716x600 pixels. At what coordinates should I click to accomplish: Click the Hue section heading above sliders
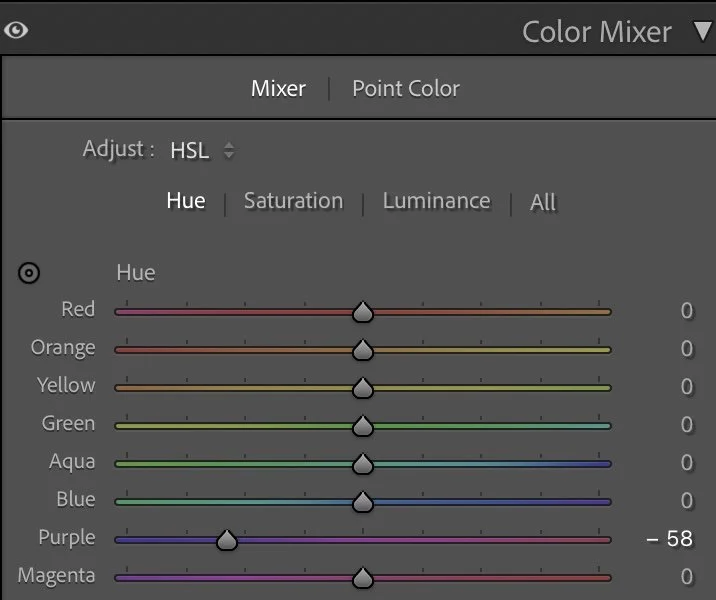(x=136, y=273)
